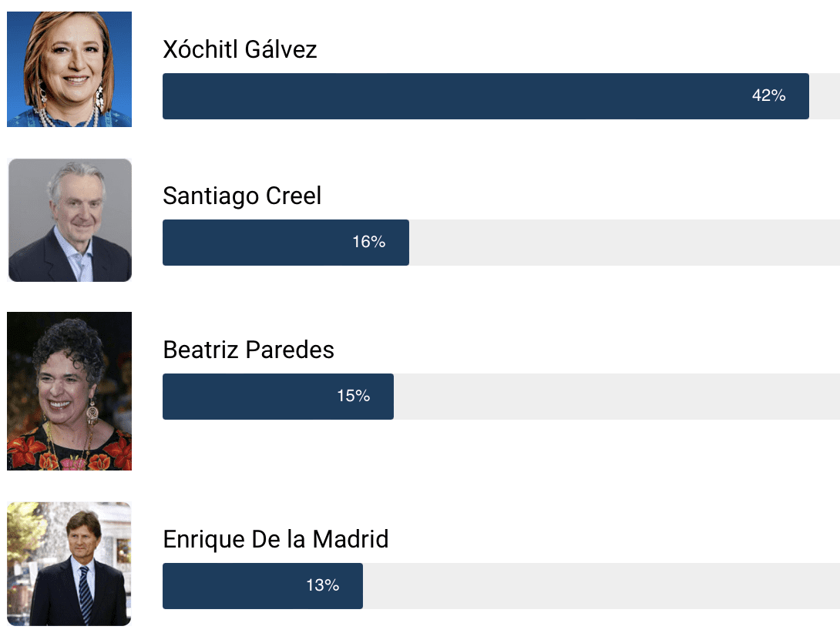Click Xóchitl Gálvez's portrait photo
This screenshot has width=840, height=633.
tap(69, 69)
